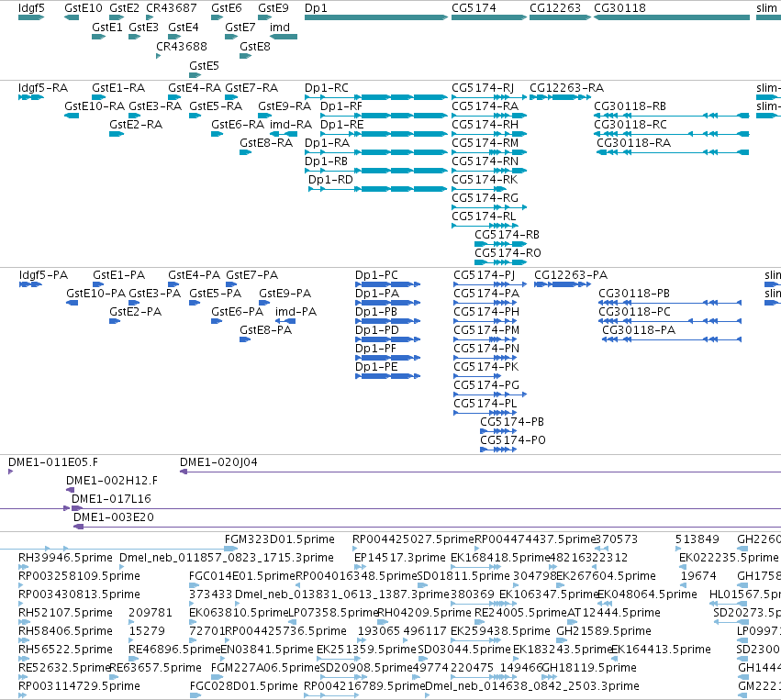Select the GstE5 gene label
The width and height of the screenshot is (781, 700).
click(204, 66)
